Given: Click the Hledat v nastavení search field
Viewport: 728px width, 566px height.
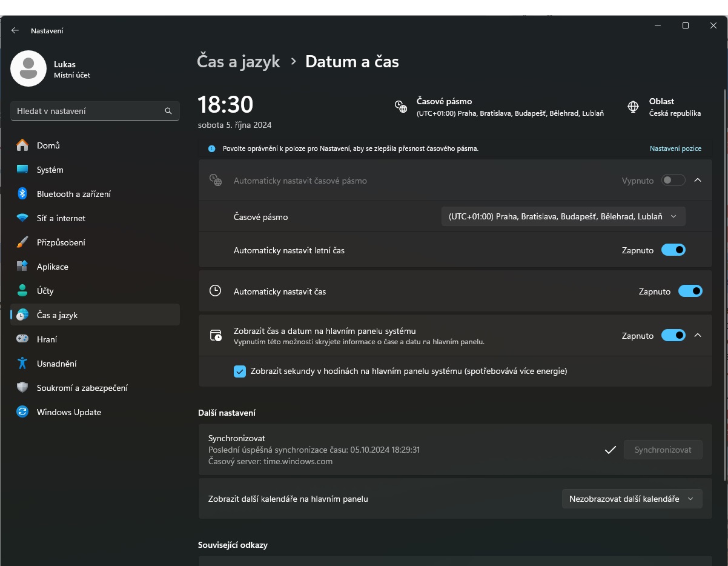Looking at the screenshot, I should click(x=95, y=111).
